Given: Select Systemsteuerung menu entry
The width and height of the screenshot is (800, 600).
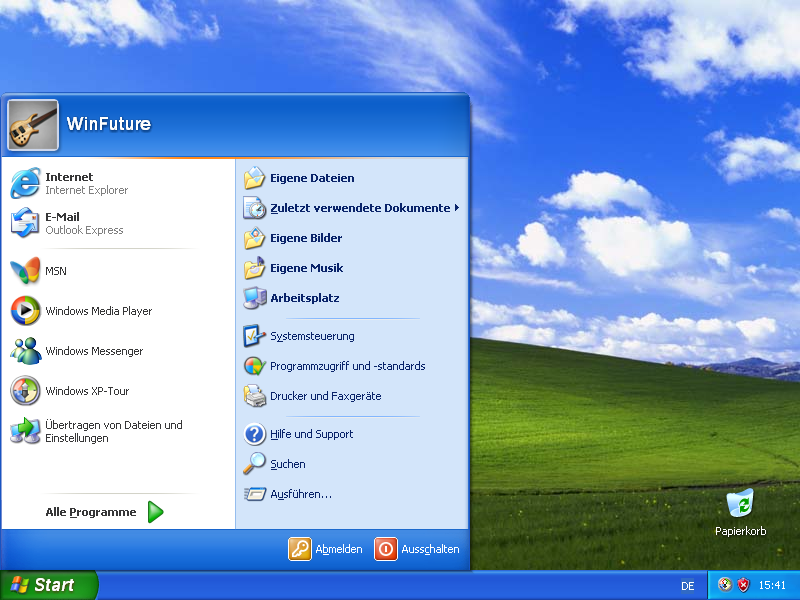Looking at the screenshot, I should [x=311, y=336].
